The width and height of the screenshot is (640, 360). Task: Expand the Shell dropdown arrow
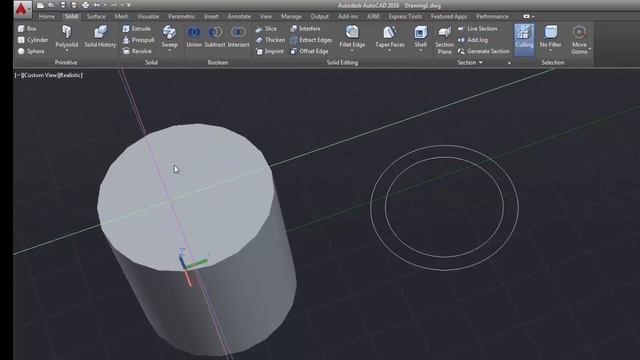pos(420,51)
